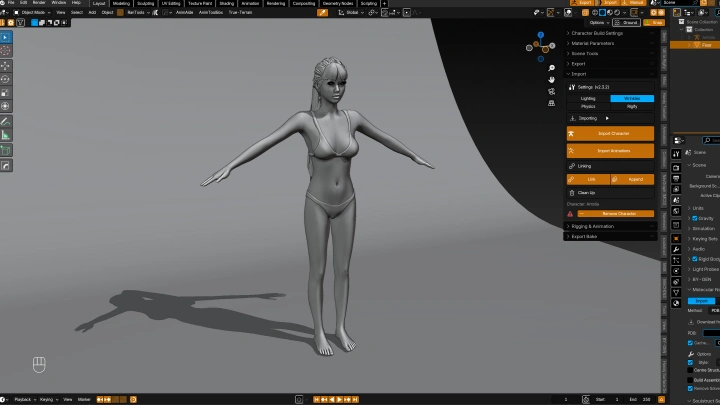Toggle the Physics settings option
Screen dimensions: 720x405
(x=588, y=107)
